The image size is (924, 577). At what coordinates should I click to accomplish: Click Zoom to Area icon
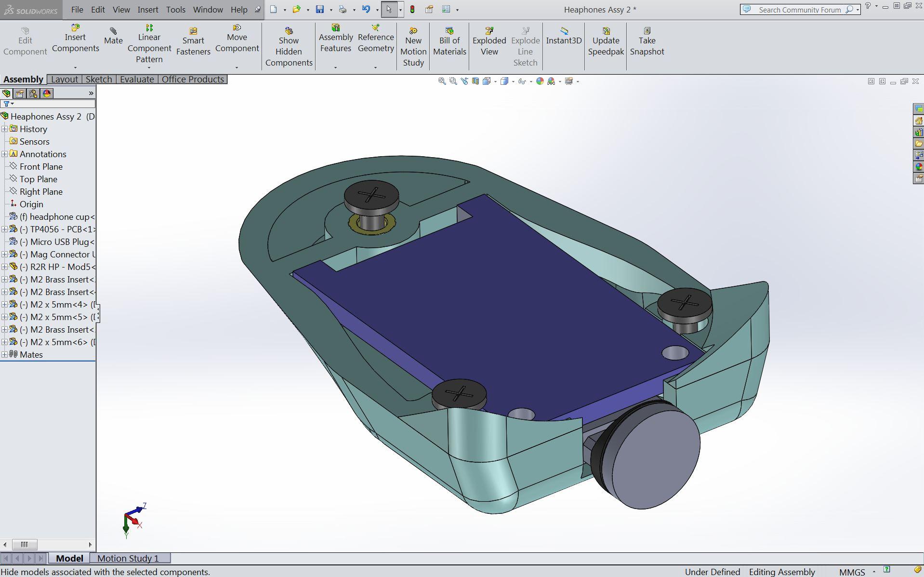coord(453,81)
